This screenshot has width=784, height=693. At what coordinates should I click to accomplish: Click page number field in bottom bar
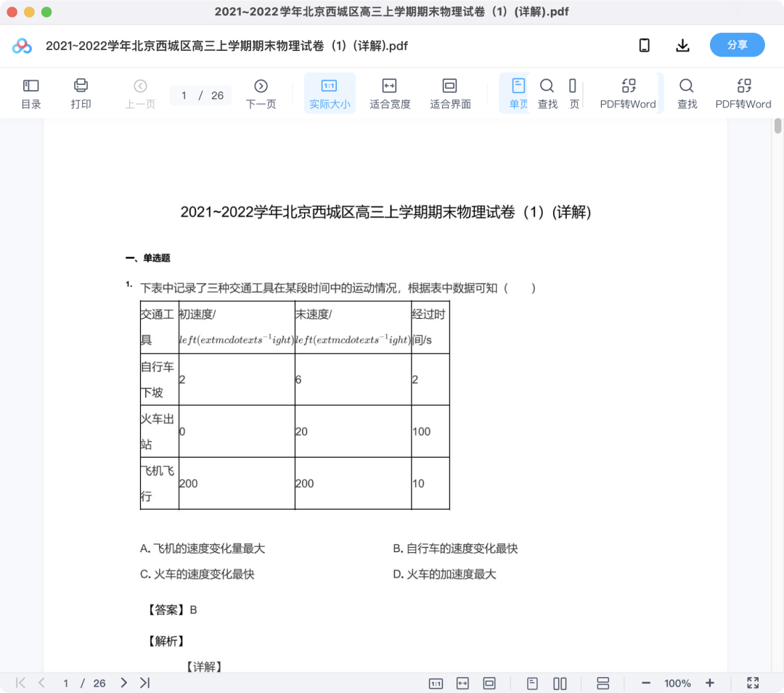(65, 683)
